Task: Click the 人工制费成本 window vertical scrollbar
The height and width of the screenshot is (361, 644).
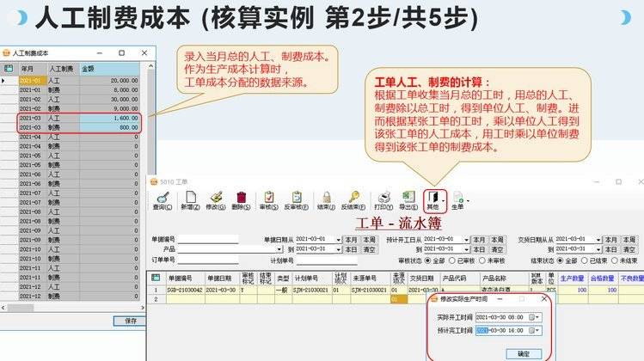Action: point(150,172)
